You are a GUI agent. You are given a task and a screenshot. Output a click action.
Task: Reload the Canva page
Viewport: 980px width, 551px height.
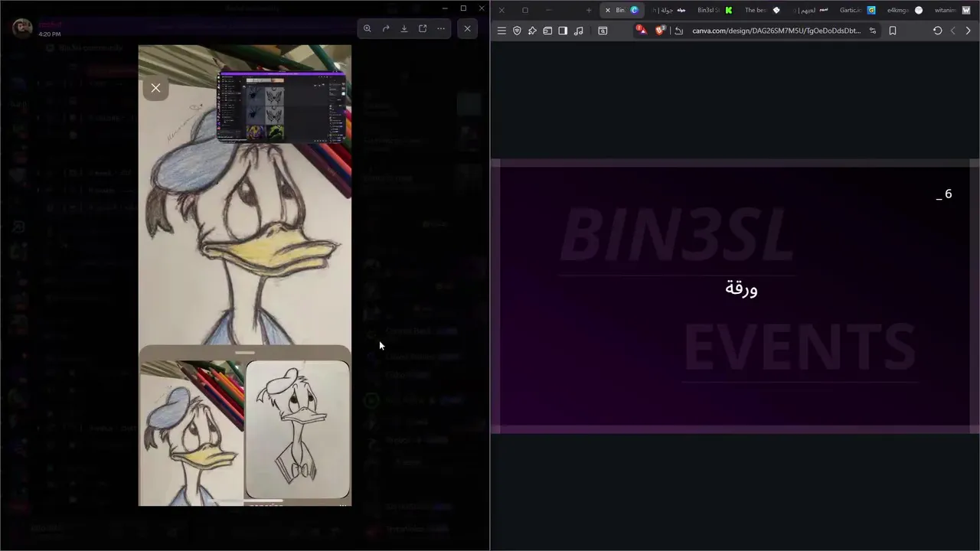point(937,31)
